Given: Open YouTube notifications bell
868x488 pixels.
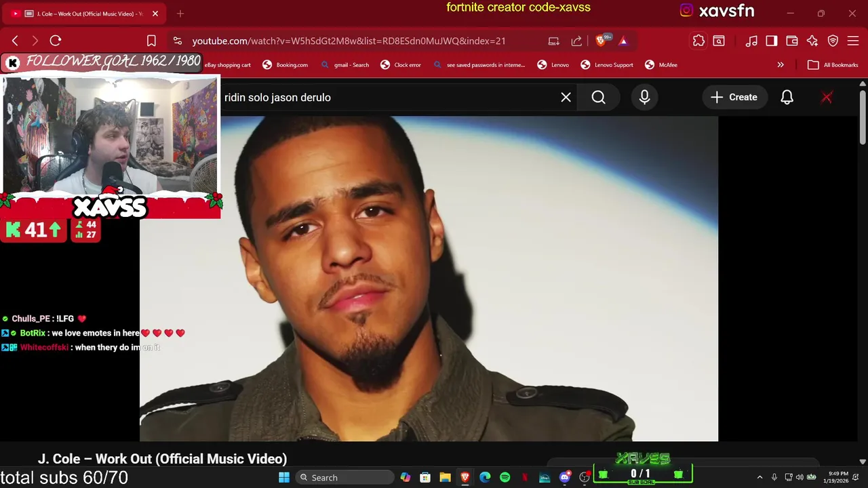Looking at the screenshot, I should click(x=787, y=98).
